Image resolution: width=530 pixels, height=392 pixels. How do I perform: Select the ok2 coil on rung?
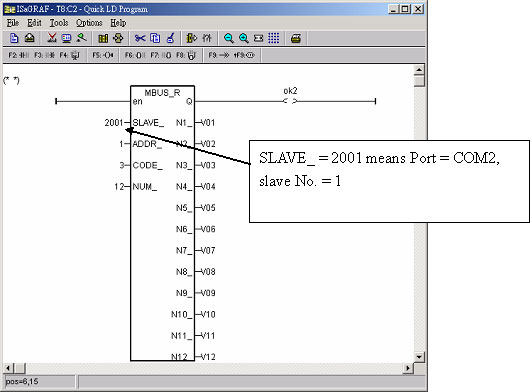[x=290, y=101]
